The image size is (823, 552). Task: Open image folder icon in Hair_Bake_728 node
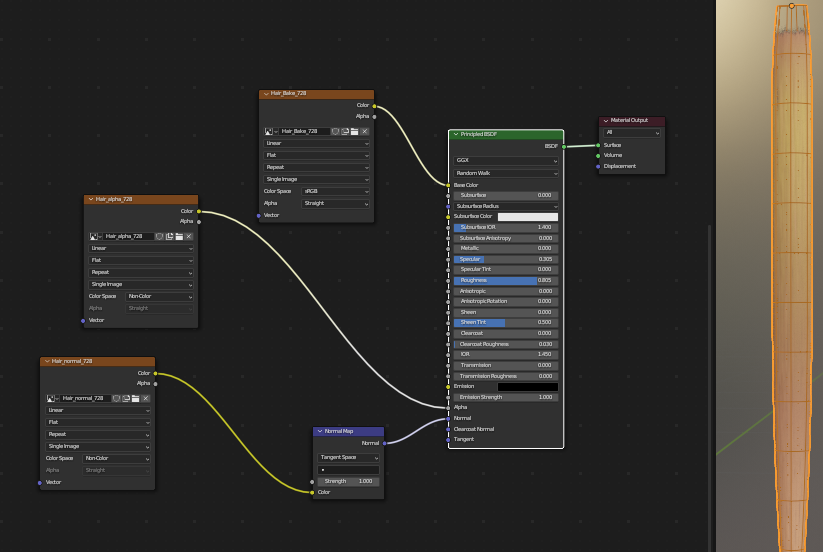pos(354,131)
